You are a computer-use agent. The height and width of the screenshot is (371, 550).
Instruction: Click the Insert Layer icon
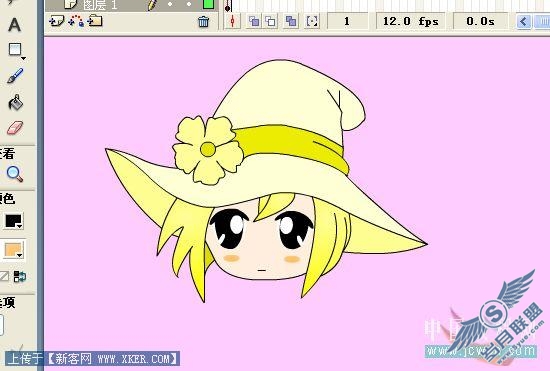pos(56,21)
